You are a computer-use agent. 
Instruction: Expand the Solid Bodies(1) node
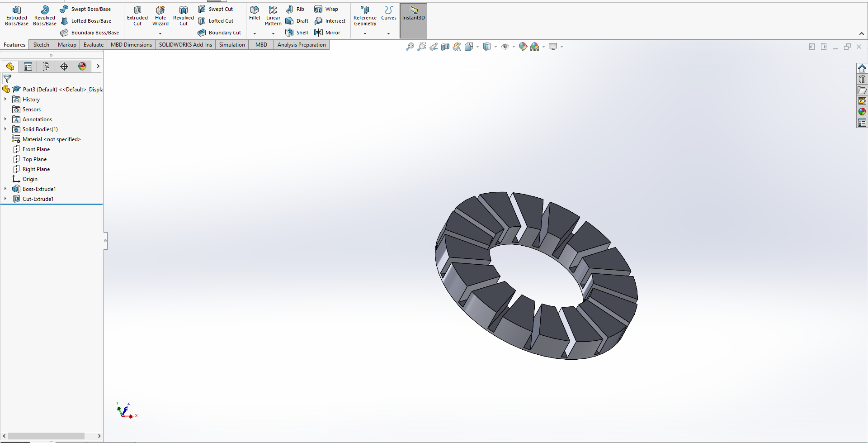(5, 129)
